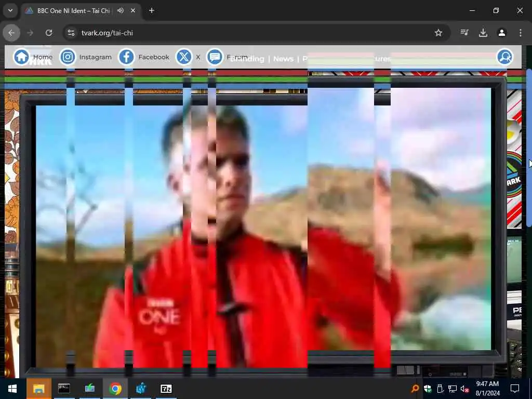Click the Tai Chi ident video player
Screen dimensions: 532x399
(x=263, y=228)
